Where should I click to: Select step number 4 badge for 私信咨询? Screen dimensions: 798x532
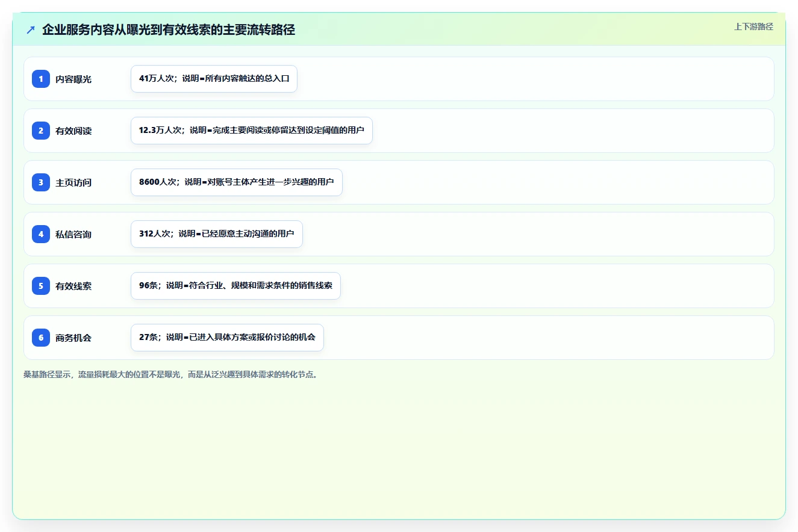pyautogui.click(x=41, y=234)
